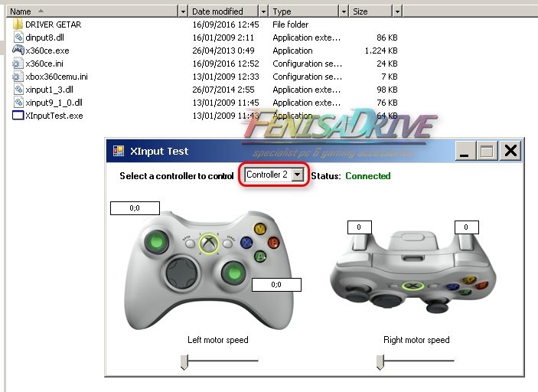Click the xbox360cemu.ini file icon

[x=17, y=77]
